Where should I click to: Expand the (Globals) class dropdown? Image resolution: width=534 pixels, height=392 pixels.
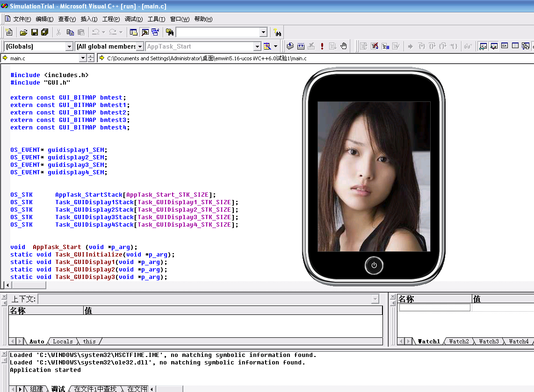69,46
